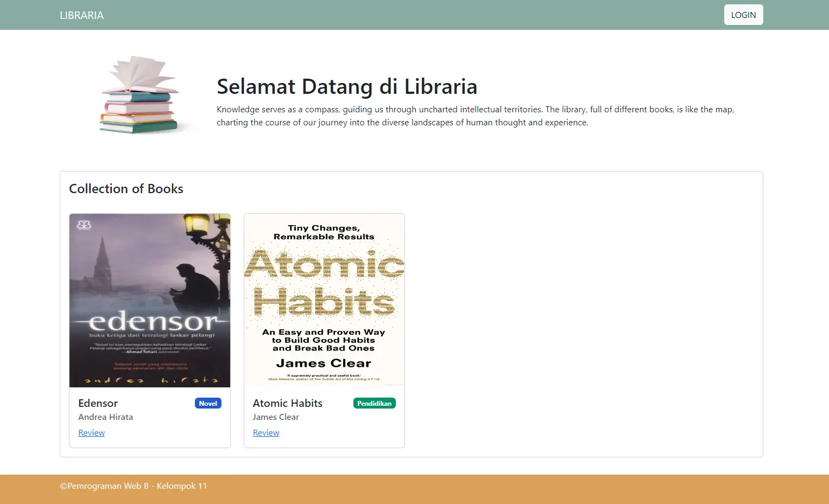This screenshot has width=829, height=504.
Task: Select the Atomic Habits book cover
Action: 324,300
